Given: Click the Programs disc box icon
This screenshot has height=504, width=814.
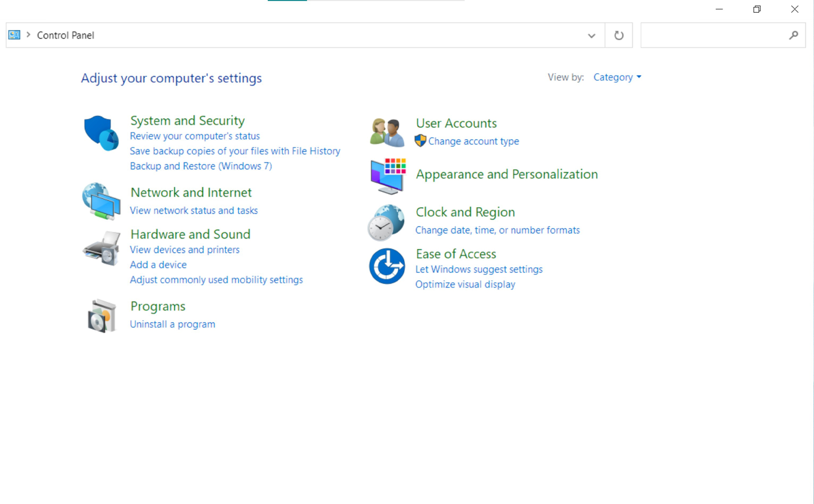Looking at the screenshot, I should (101, 316).
